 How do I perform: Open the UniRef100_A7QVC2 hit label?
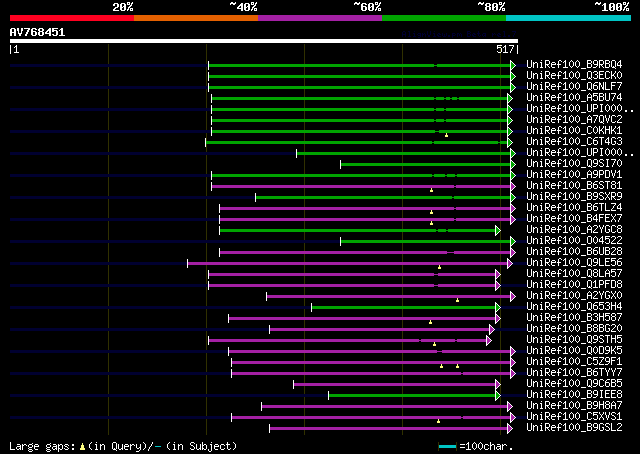coord(574,120)
